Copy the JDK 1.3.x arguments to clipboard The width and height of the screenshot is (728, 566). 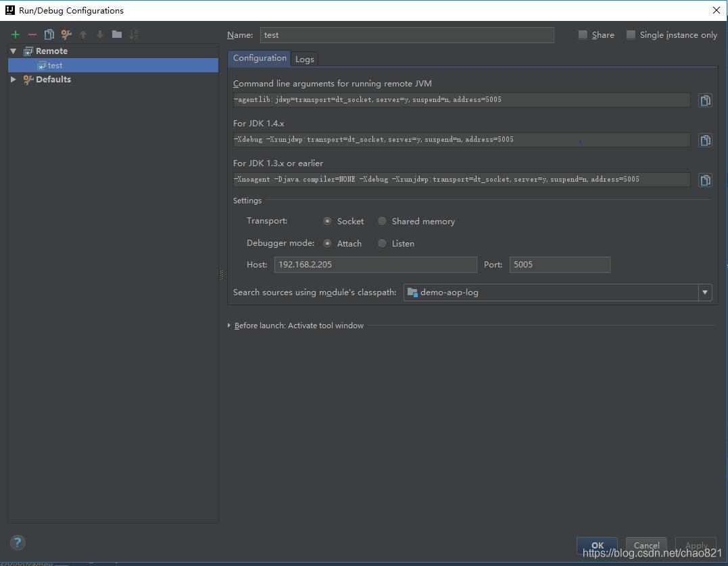705,180
